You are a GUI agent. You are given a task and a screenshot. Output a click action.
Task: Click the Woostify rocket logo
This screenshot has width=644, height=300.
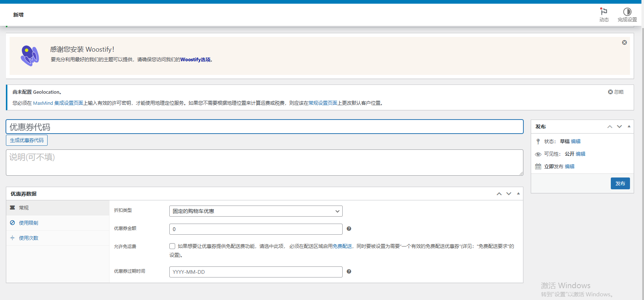pos(30,56)
